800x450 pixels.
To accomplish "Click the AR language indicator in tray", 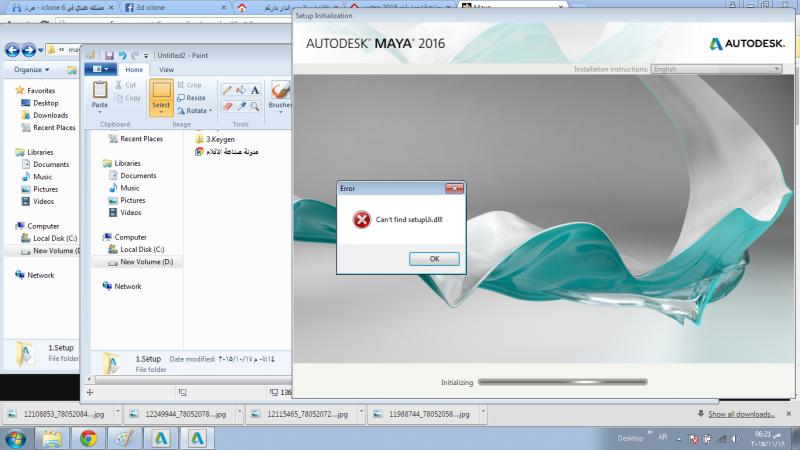I will (662, 437).
